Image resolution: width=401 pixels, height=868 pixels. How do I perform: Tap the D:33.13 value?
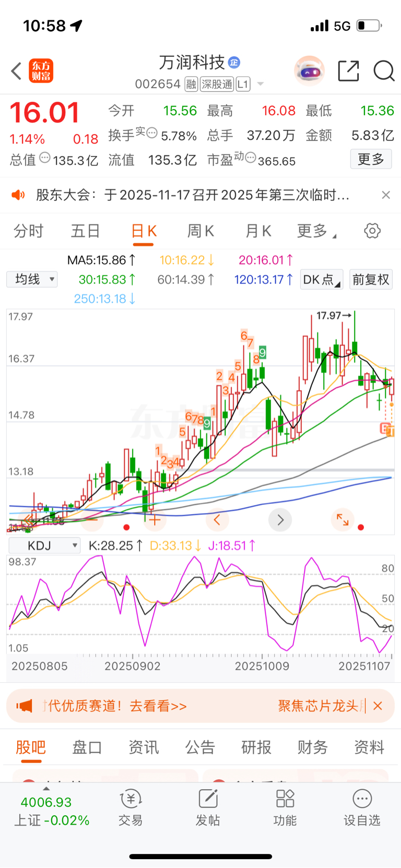[x=176, y=546]
